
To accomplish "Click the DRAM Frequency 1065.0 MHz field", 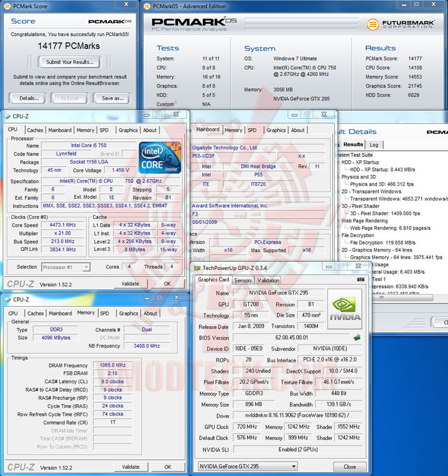I will click(x=112, y=365).
